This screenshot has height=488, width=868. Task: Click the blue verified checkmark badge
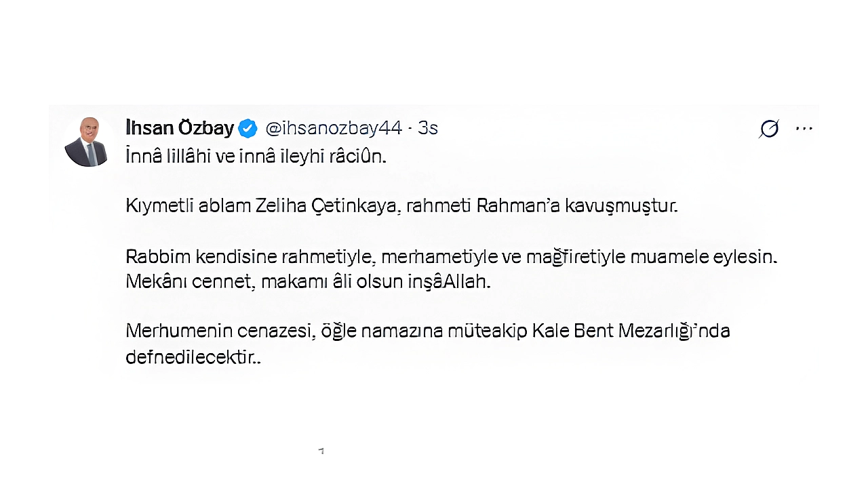pyautogui.click(x=248, y=128)
